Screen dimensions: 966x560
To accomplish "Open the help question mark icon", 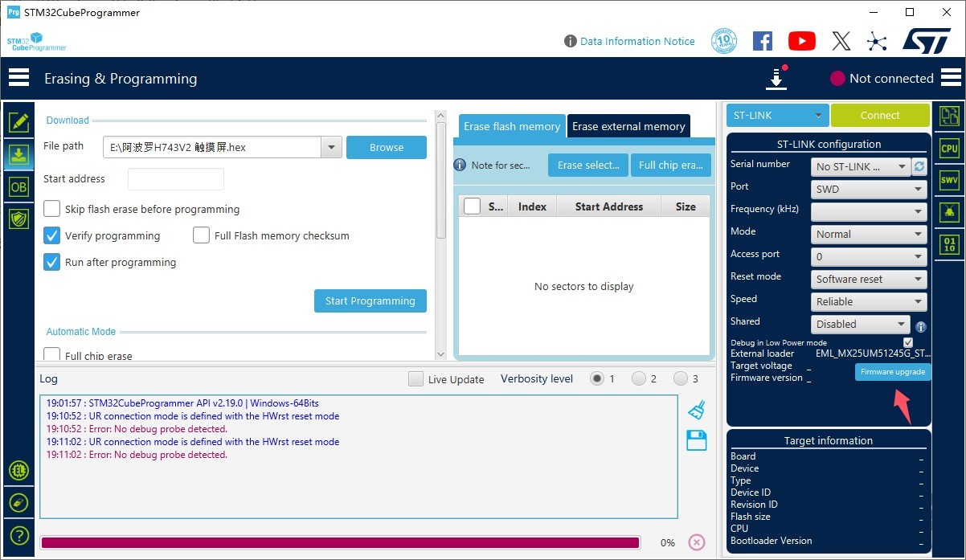I will [19, 536].
